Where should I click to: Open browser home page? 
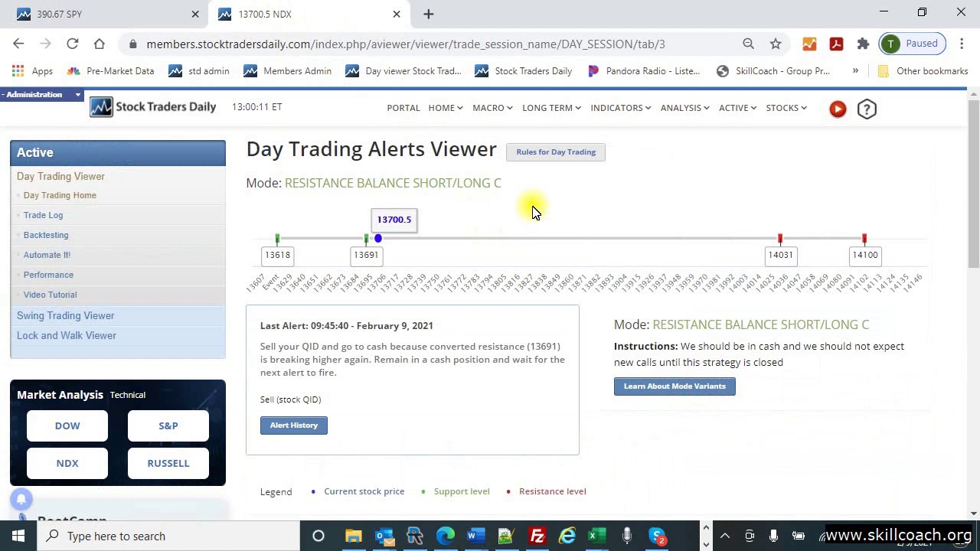[99, 44]
